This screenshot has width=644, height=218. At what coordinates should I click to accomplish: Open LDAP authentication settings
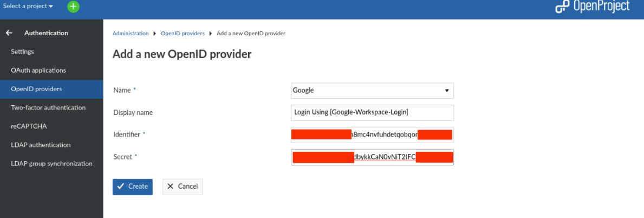click(x=41, y=145)
